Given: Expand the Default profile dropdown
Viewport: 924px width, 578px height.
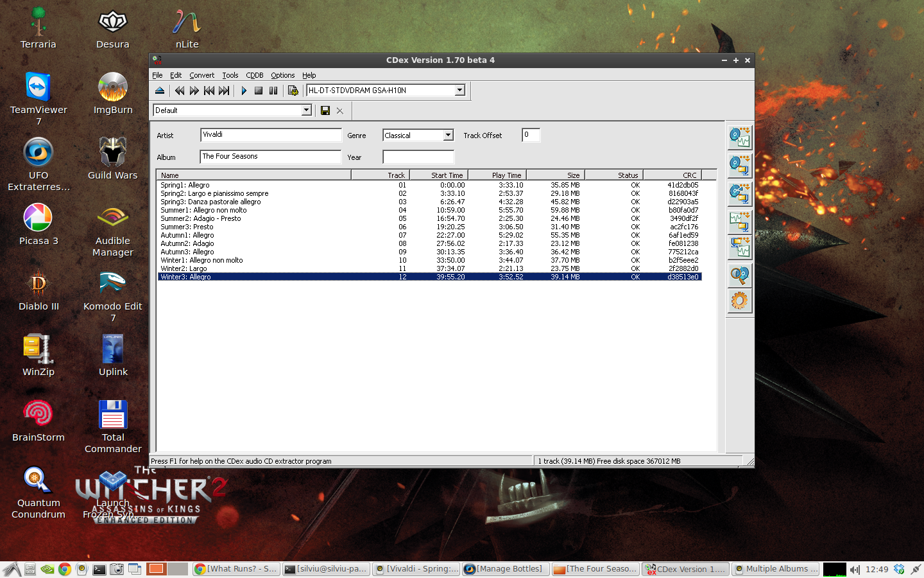Looking at the screenshot, I should tap(307, 110).
